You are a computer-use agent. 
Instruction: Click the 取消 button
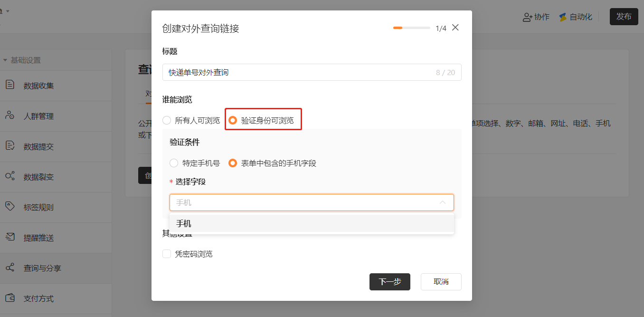(x=441, y=281)
